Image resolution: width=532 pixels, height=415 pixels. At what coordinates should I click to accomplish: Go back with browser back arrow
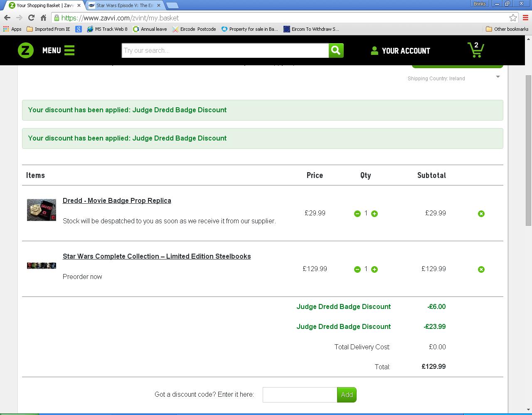point(7,18)
